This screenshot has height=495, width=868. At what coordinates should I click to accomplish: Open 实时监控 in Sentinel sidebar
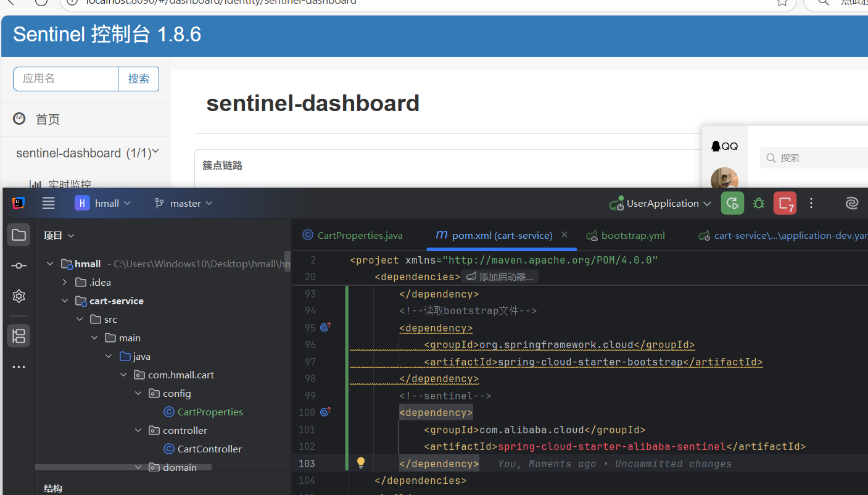[x=60, y=183]
